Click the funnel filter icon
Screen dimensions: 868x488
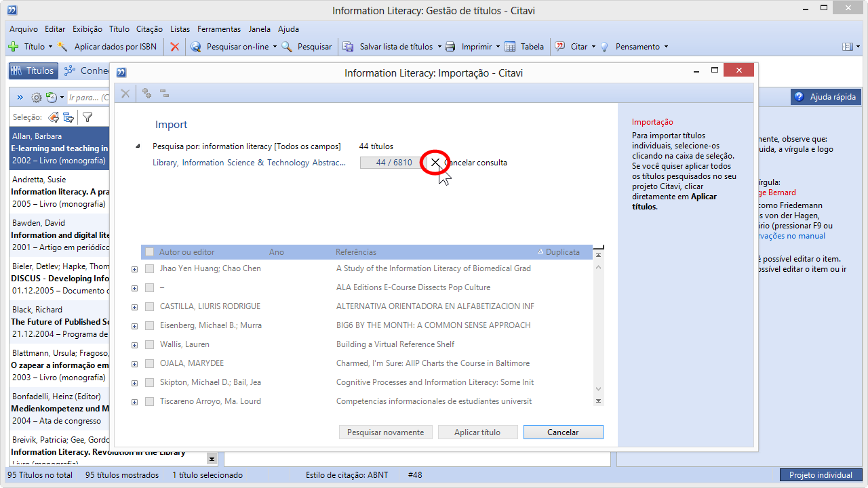point(87,117)
